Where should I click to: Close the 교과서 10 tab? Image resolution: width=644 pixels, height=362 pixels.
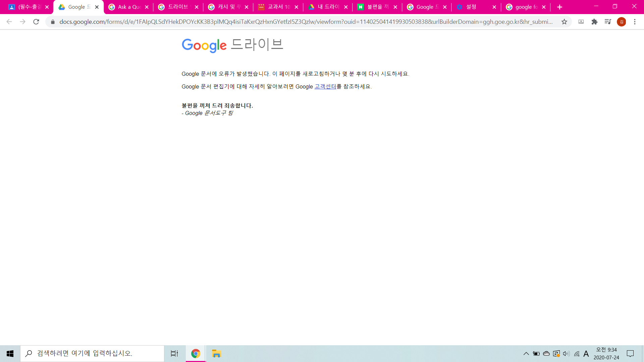click(297, 7)
